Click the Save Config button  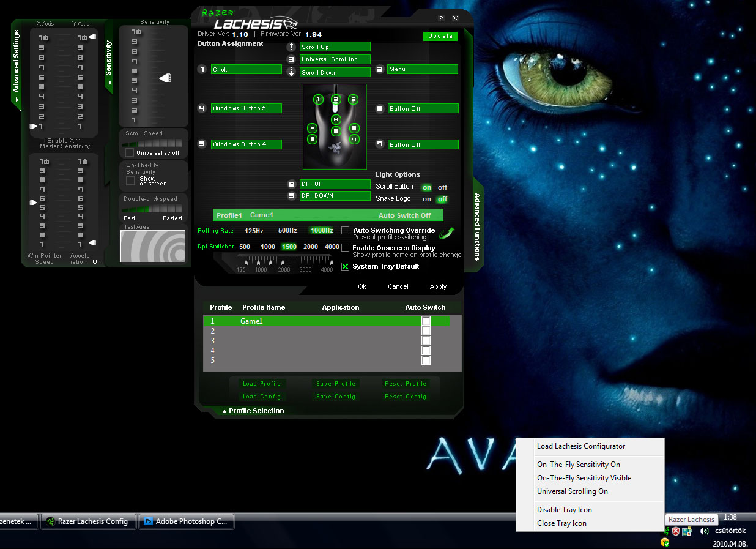(x=336, y=397)
